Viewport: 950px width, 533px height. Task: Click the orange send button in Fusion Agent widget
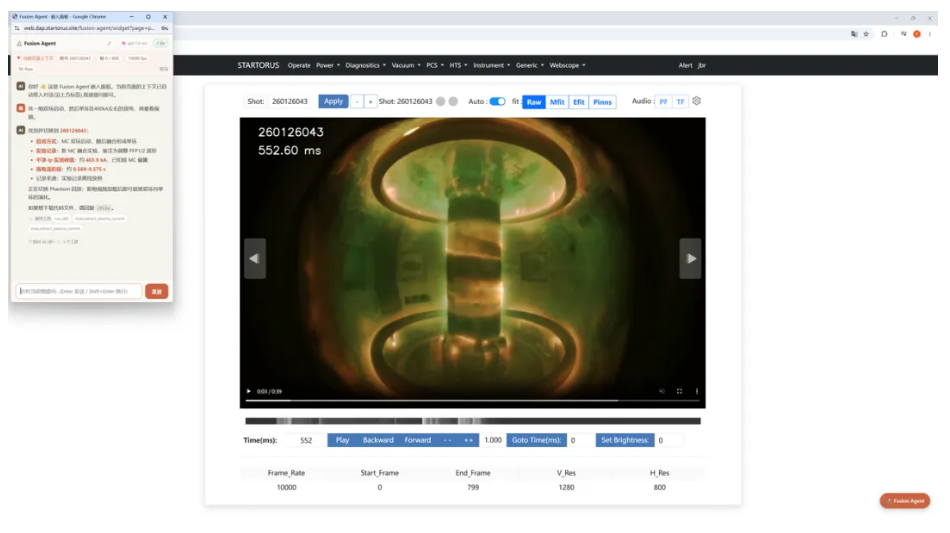pos(156,291)
